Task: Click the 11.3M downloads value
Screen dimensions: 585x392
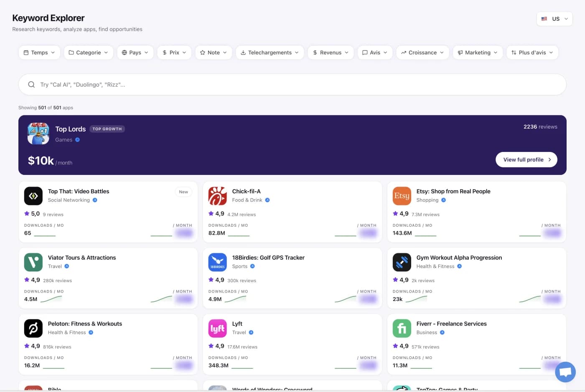Action: [400, 365]
